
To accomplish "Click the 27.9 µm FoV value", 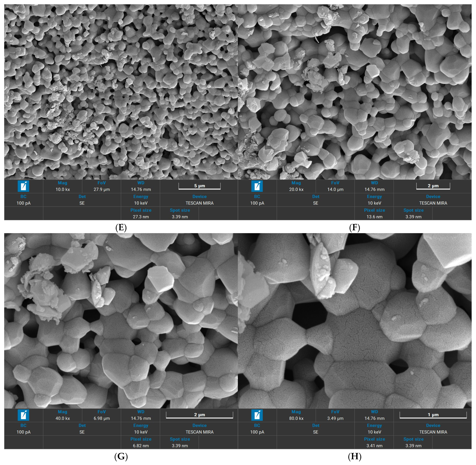I will pyautogui.click(x=102, y=189).
